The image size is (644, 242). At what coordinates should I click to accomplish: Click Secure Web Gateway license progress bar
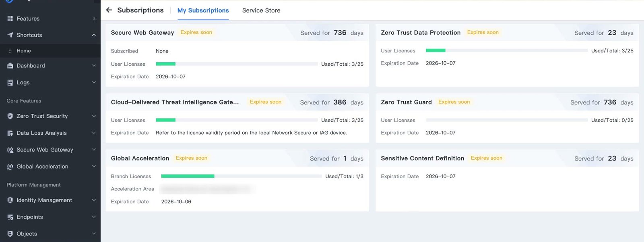[237, 64]
